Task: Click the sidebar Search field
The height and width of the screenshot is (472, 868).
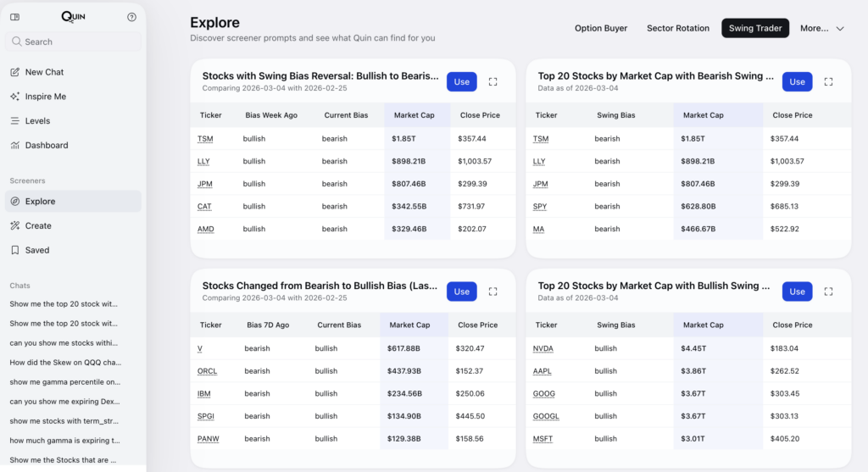Action: coord(73,42)
